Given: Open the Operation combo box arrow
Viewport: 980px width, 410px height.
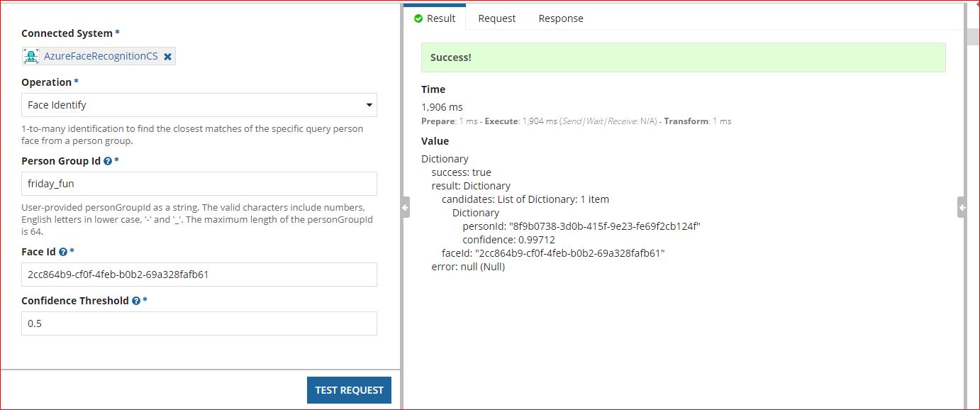Looking at the screenshot, I should tap(369, 104).
